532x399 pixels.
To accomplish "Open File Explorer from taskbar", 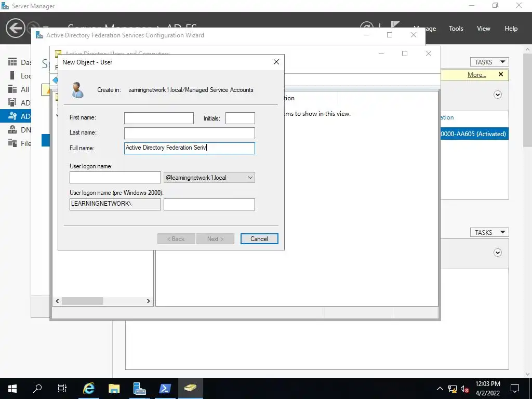I will [x=114, y=389].
